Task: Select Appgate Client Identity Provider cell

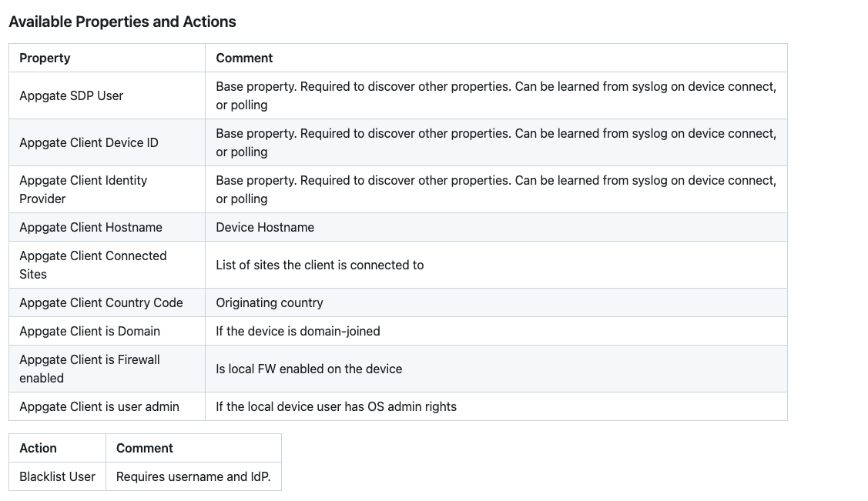Action: 107,189
